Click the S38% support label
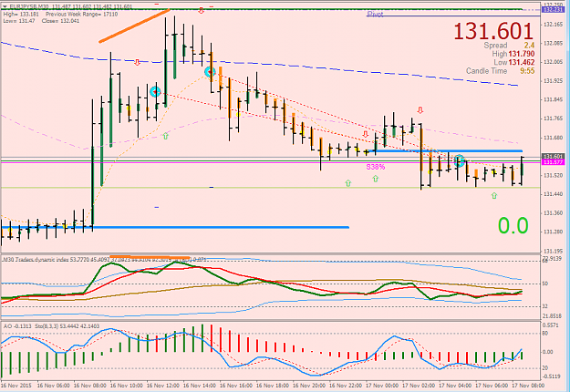The image size is (570, 392). click(x=376, y=167)
